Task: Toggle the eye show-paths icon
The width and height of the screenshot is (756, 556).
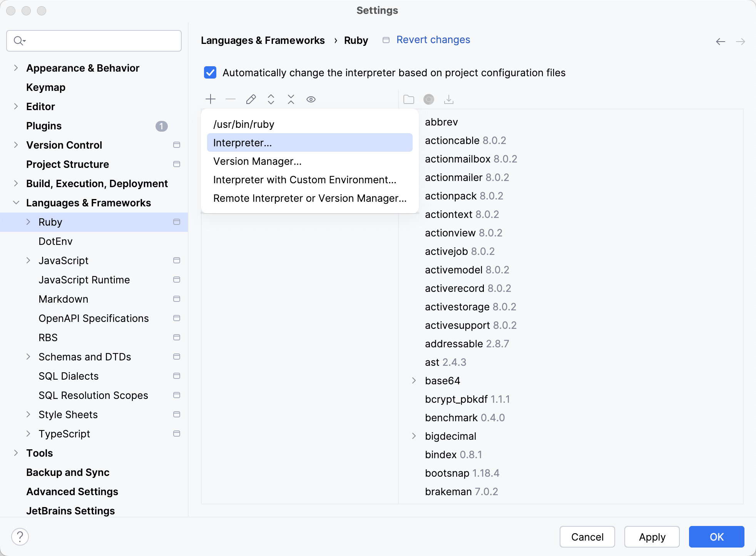Action: (x=311, y=99)
